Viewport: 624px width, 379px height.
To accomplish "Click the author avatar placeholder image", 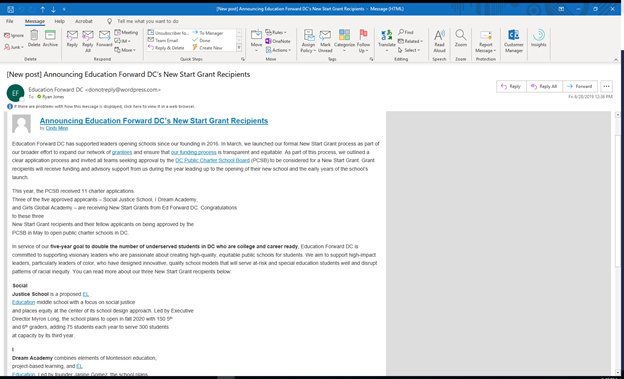I will [21, 124].
